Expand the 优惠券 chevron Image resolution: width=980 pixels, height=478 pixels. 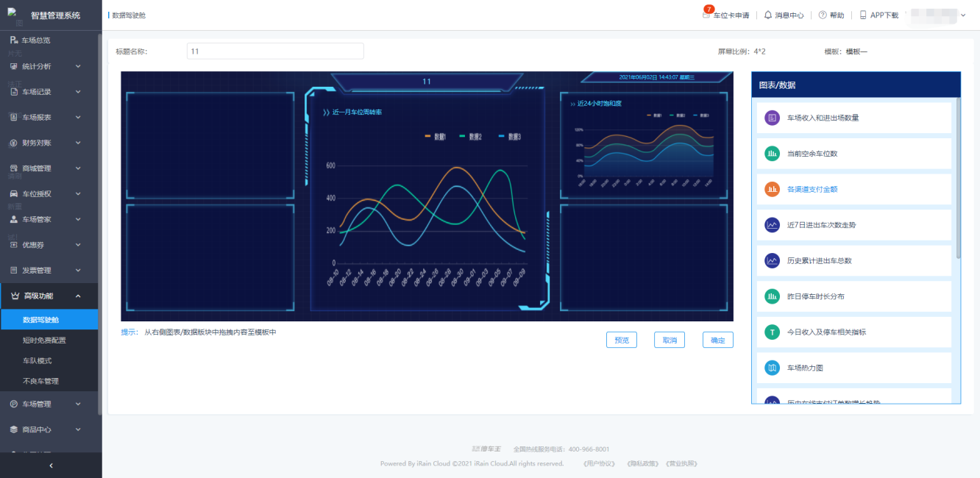pyautogui.click(x=78, y=245)
